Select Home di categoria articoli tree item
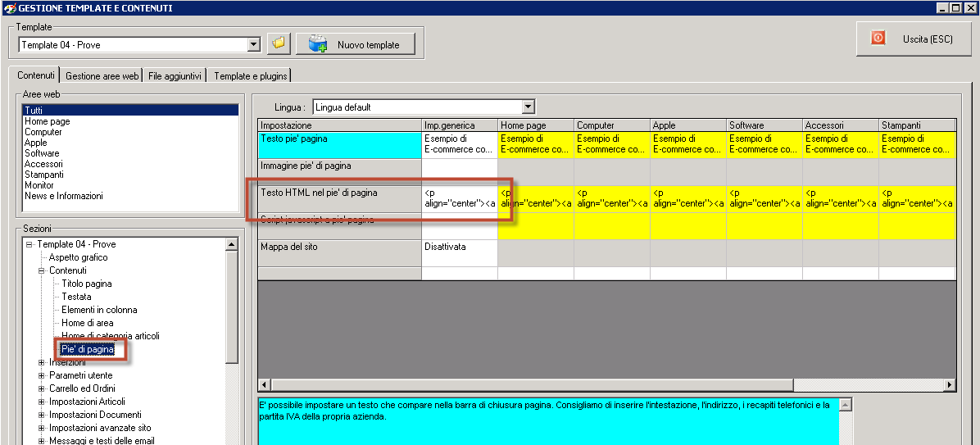The image size is (980, 445). click(x=110, y=336)
